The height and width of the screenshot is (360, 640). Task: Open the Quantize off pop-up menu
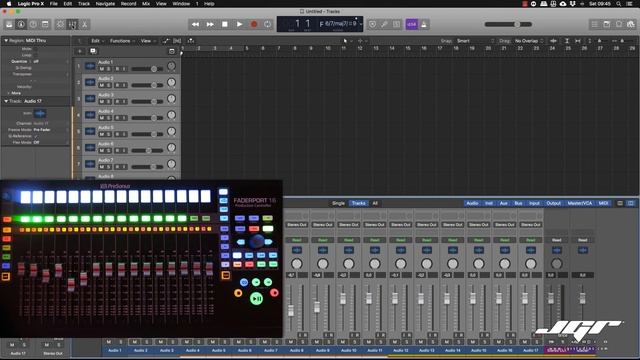coord(36,61)
